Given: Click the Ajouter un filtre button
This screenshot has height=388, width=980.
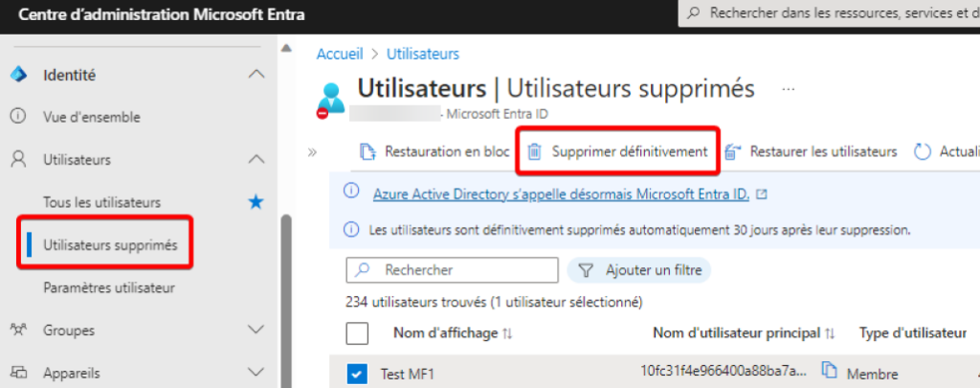Looking at the screenshot, I should (x=638, y=270).
